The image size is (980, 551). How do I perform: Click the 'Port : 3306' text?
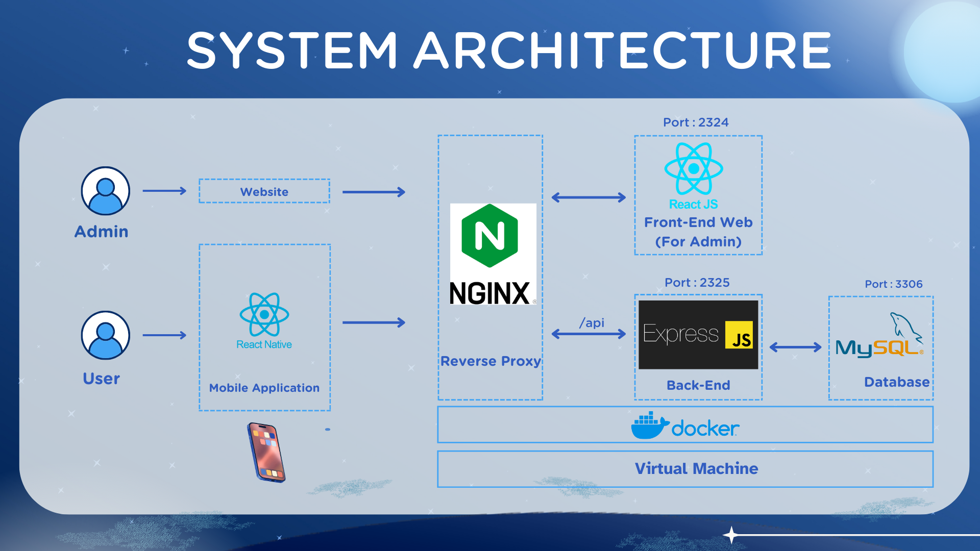[x=894, y=284]
